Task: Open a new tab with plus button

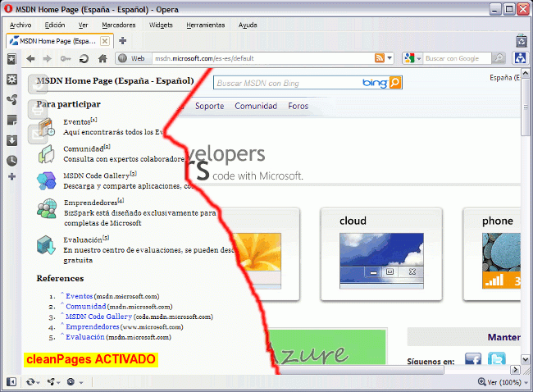Action: click(123, 41)
